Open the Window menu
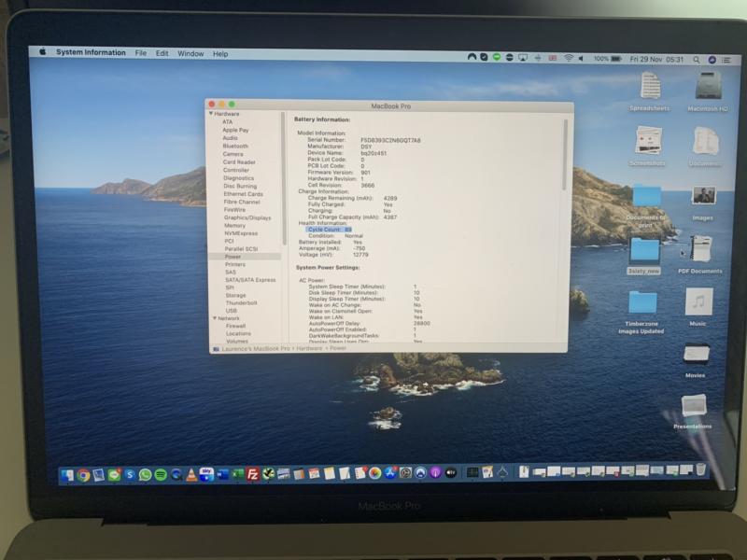 point(190,53)
